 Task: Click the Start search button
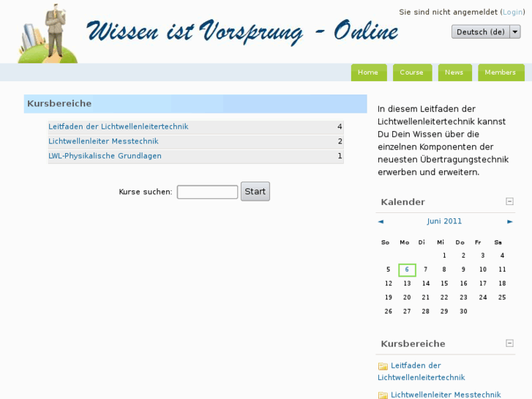coord(255,192)
